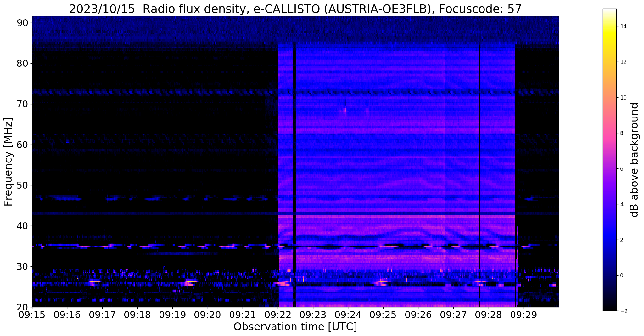Image resolution: width=644 pixels, height=336 pixels.
Task: Click the 70 MHz frequency tick label
Action: pos(23,104)
